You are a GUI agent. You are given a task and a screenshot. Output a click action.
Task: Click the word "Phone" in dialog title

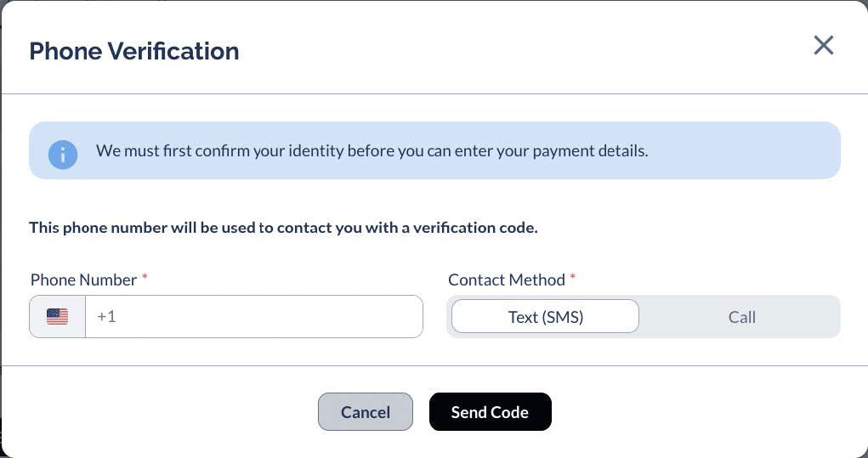click(x=65, y=51)
